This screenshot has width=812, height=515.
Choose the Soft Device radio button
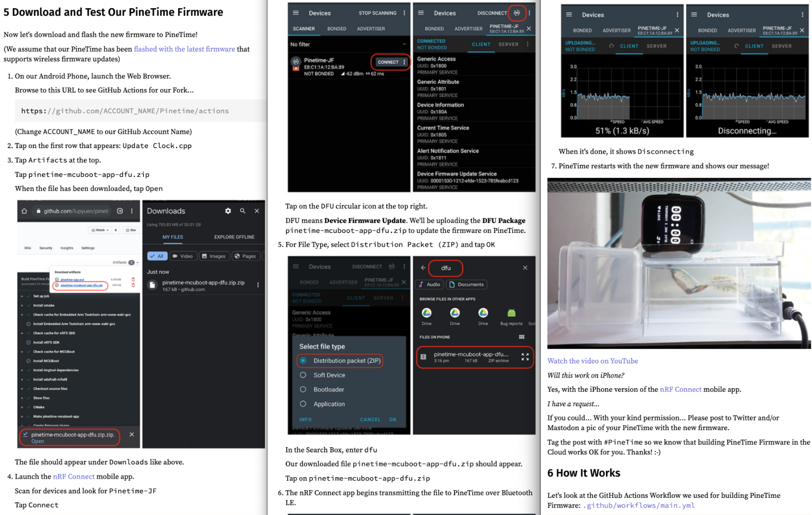[x=303, y=375]
